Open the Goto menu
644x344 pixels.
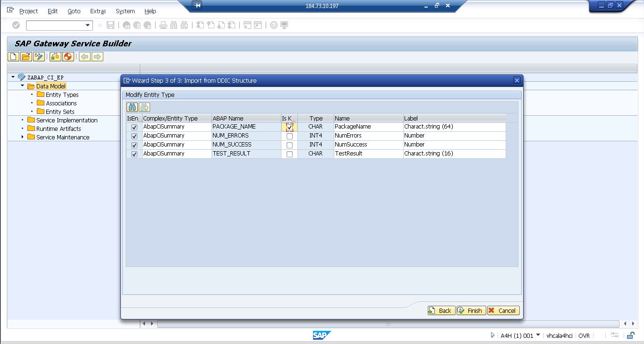pyautogui.click(x=74, y=11)
